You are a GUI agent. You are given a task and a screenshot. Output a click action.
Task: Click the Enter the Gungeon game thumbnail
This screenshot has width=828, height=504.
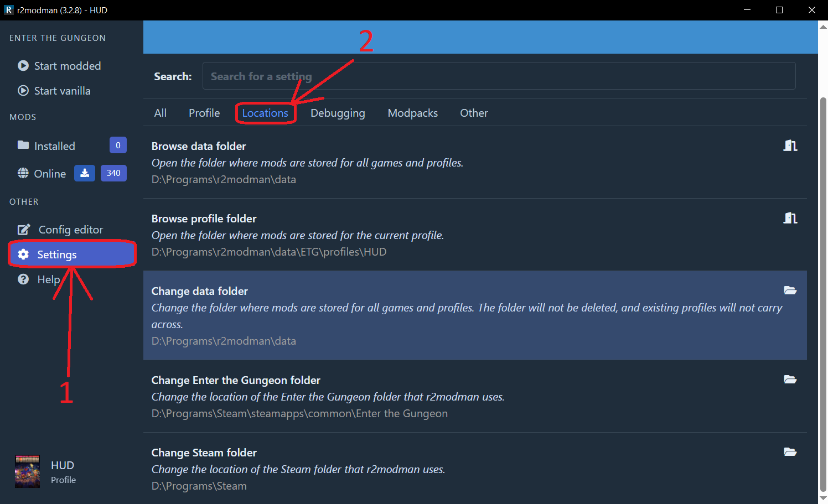27,471
